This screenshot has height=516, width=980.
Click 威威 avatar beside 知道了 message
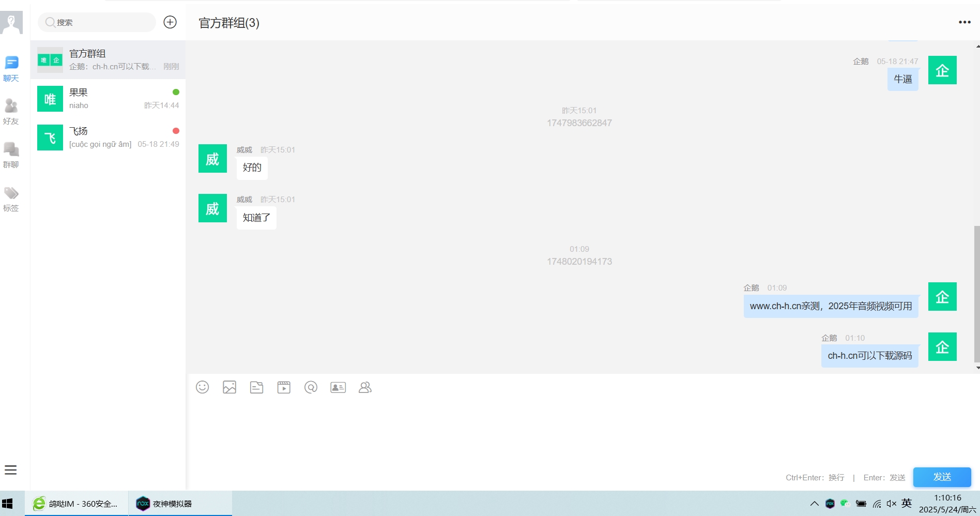pyautogui.click(x=212, y=208)
